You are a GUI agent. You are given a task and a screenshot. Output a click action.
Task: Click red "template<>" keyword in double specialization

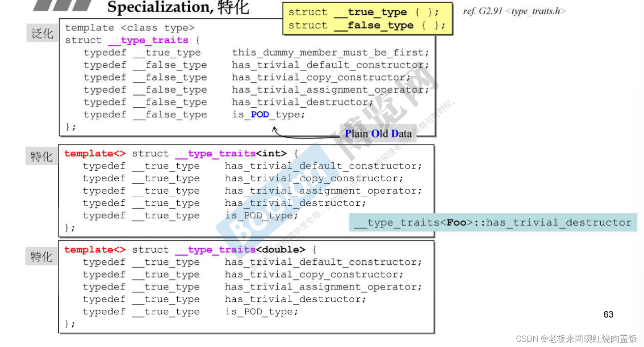[x=95, y=250]
